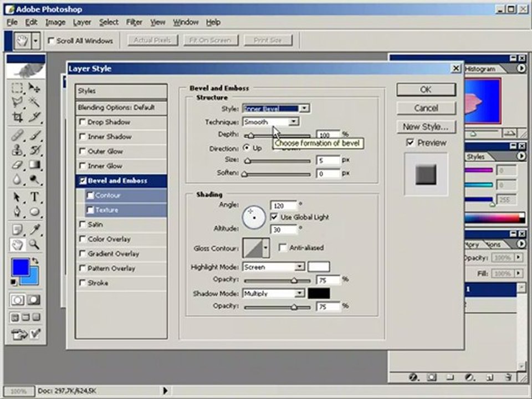This screenshot has width=532, height=399.
Task: Select the Path Selection tool
Action: click(x=17, y=197)
